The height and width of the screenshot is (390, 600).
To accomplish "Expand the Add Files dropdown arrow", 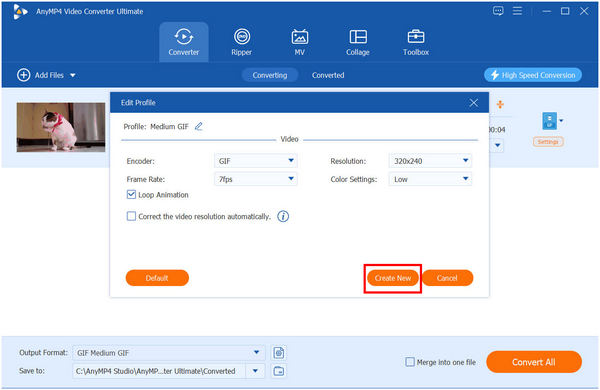I will pyautogui.click(x=73, y=75).
